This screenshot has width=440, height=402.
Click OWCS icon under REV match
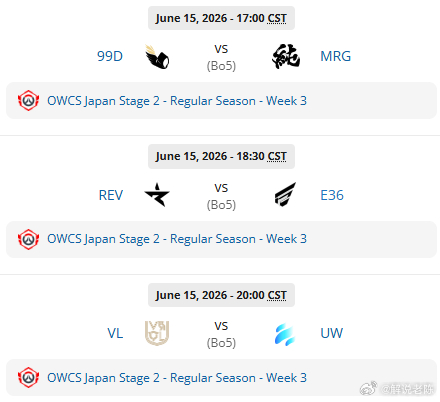click(28, 239)
